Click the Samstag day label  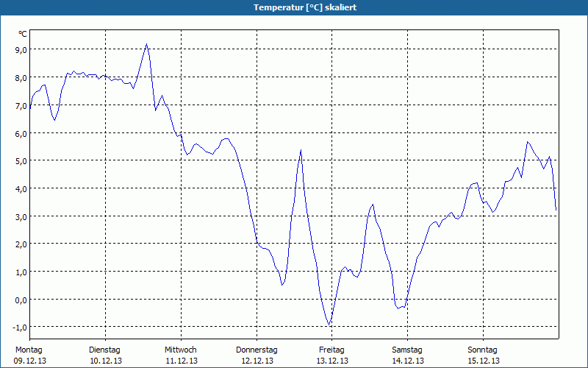pos(407,350)
